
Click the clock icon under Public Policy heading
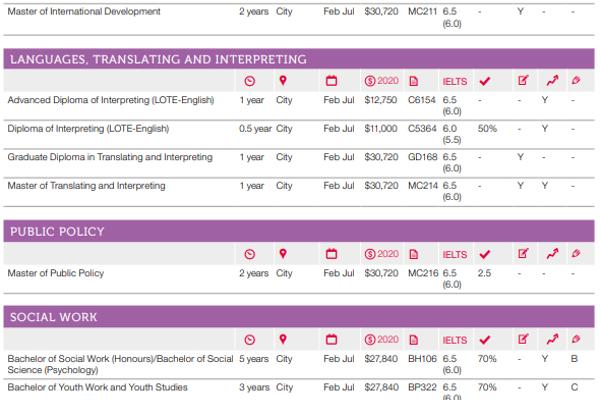click(249, 253)
